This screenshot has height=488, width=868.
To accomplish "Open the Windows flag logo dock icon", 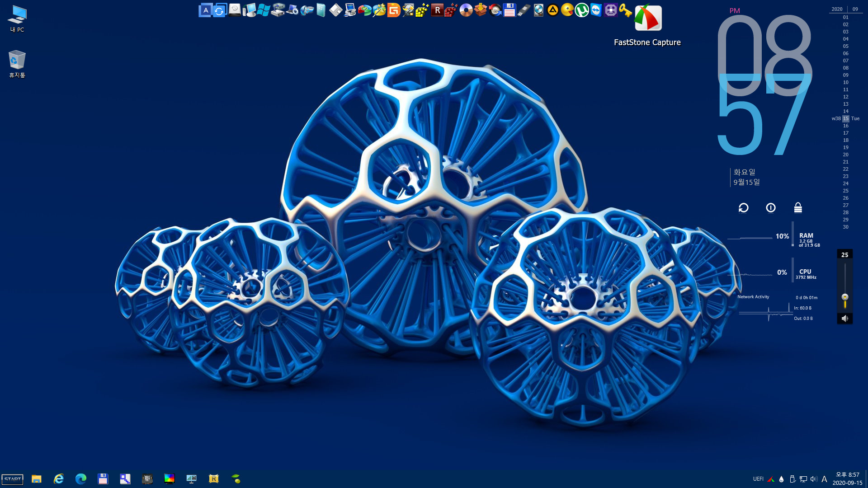I will pos(263,10).
